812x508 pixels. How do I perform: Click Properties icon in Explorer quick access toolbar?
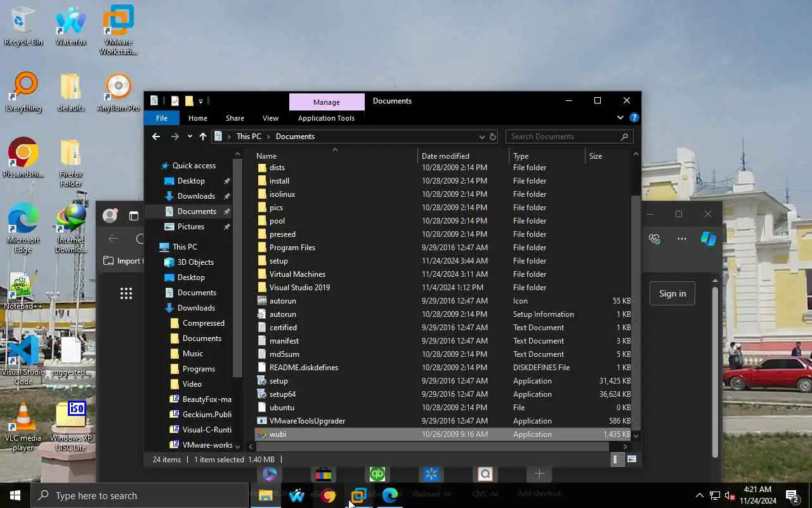[x=175, y=101]
